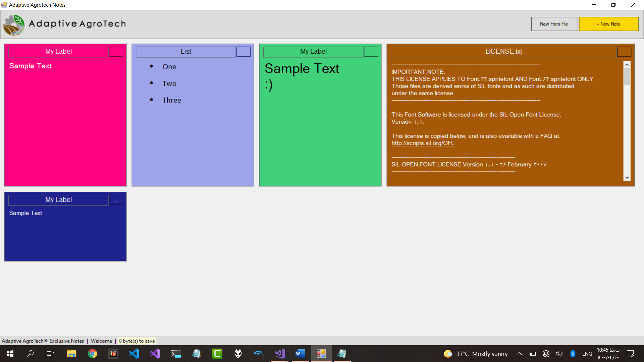Open Windows Start menu
The image size is (644, 362).
point(10,354)
